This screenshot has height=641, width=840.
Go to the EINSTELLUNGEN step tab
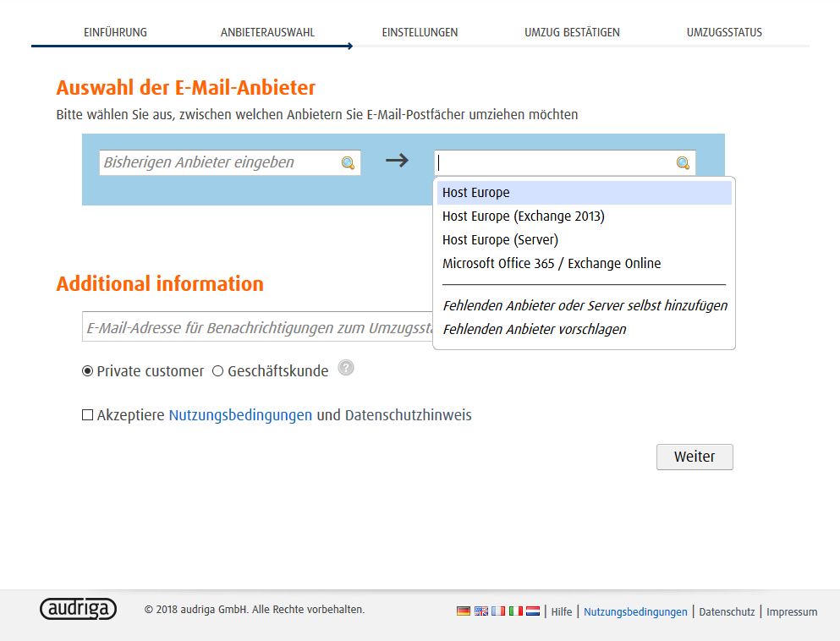[420, 32]
